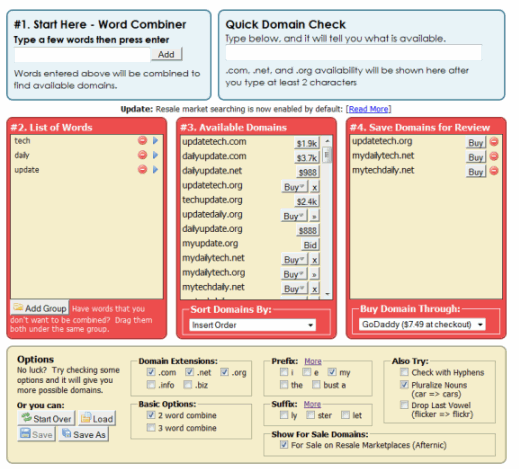Open the Read More link

[x=369, y=109]
